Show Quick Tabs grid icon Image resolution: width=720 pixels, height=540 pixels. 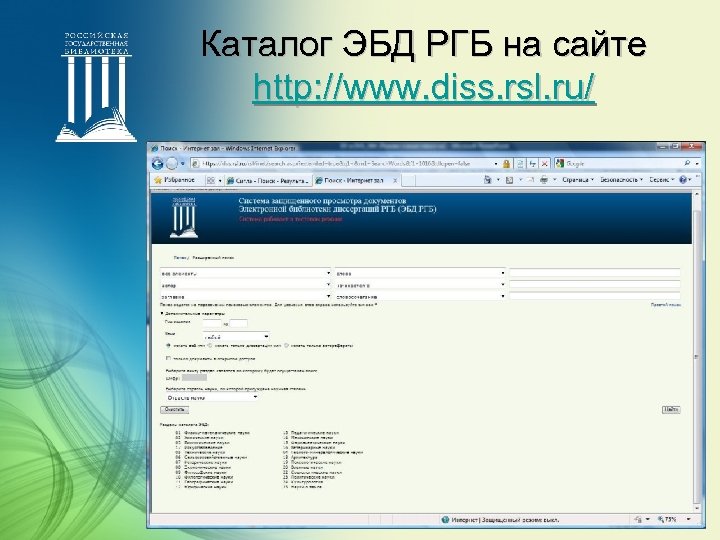[x=211, y=180]
